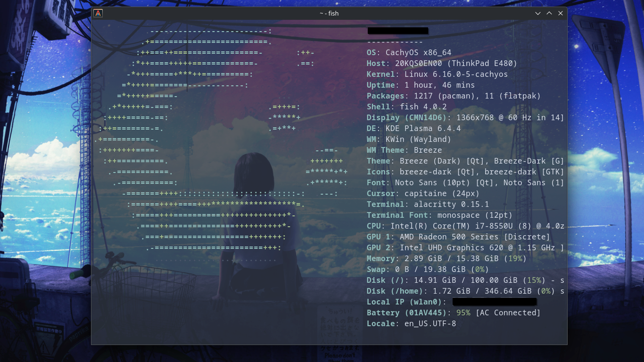Select the Memory line showing 2.89 GiB

(x=447, y=259)
